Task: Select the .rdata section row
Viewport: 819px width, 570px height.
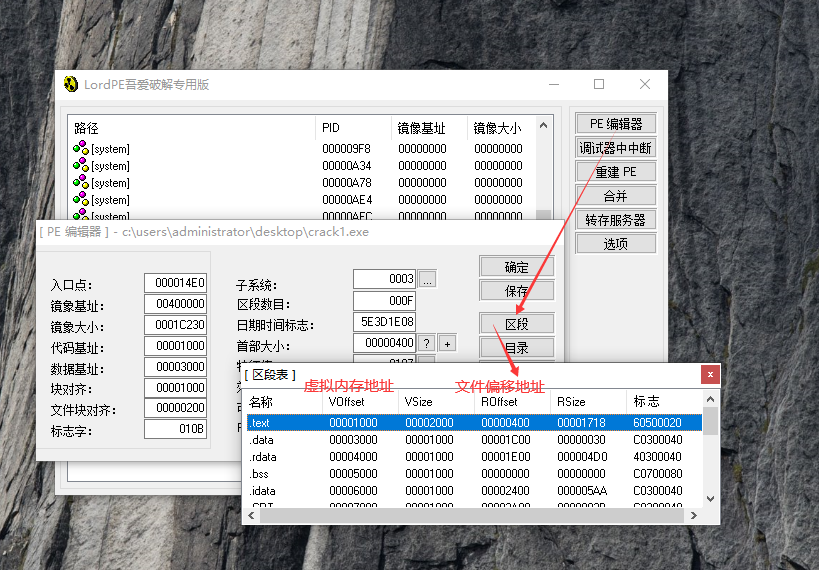Action: click(x=474, y=457)
